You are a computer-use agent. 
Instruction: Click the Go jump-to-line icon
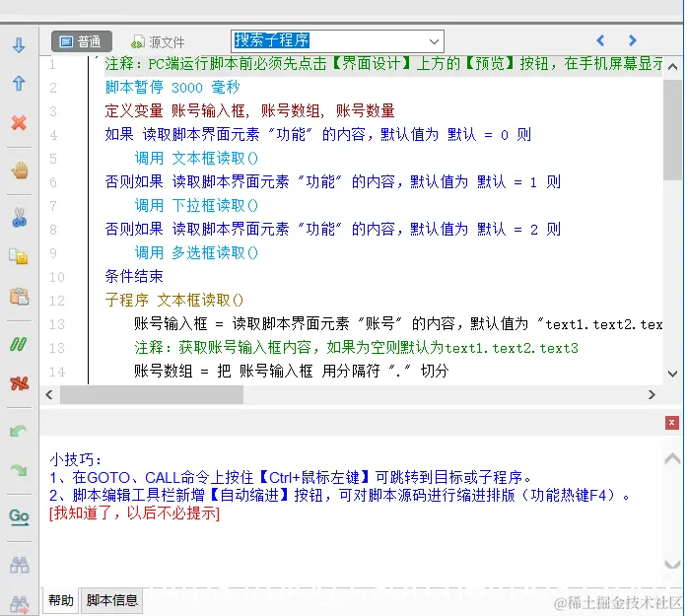[x=20, y=516]
